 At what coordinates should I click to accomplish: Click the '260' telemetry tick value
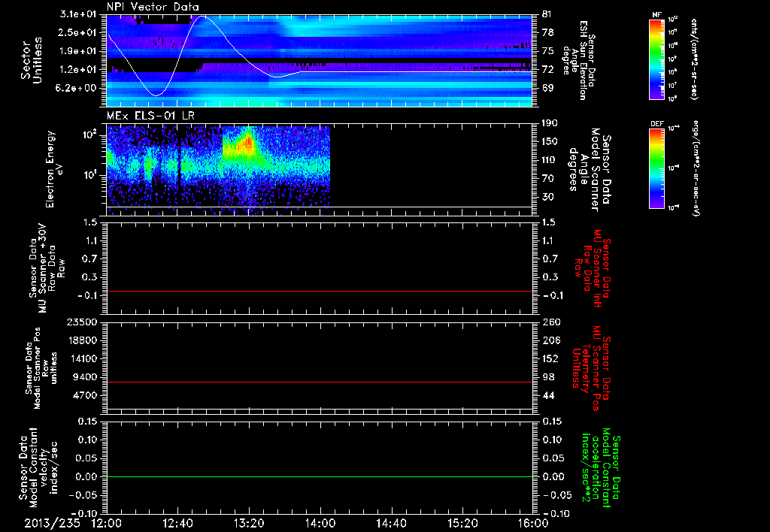550,322
